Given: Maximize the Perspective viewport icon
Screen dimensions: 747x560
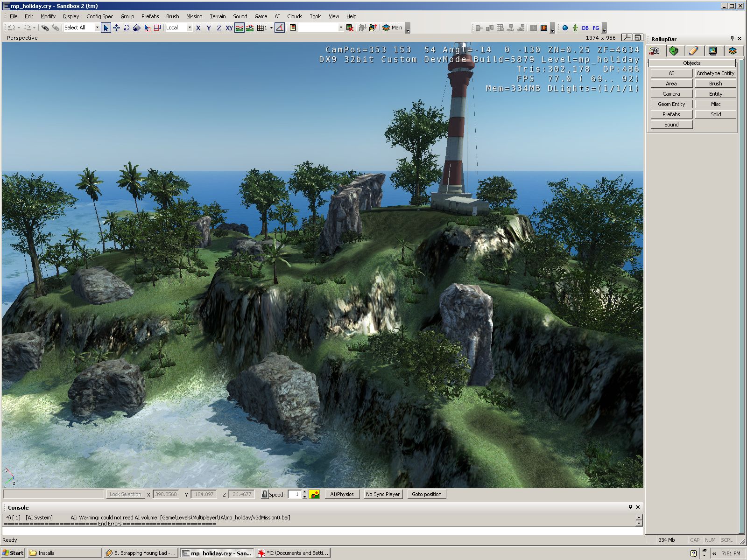Looking at the screenshot, I should tap(638, 38).
